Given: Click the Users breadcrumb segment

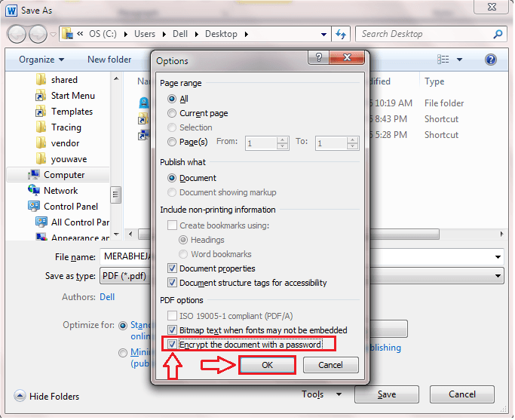Looking at the screenshot, I should tap(145, 34).
